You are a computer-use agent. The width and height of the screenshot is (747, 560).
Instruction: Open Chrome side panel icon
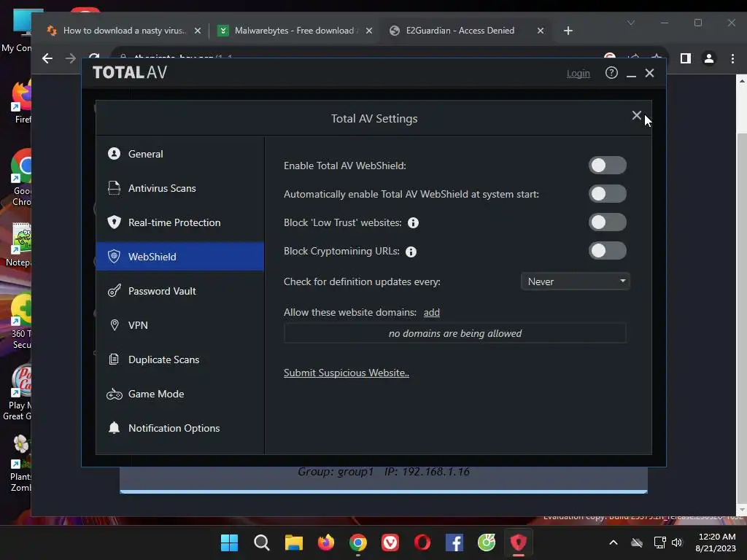686,58
